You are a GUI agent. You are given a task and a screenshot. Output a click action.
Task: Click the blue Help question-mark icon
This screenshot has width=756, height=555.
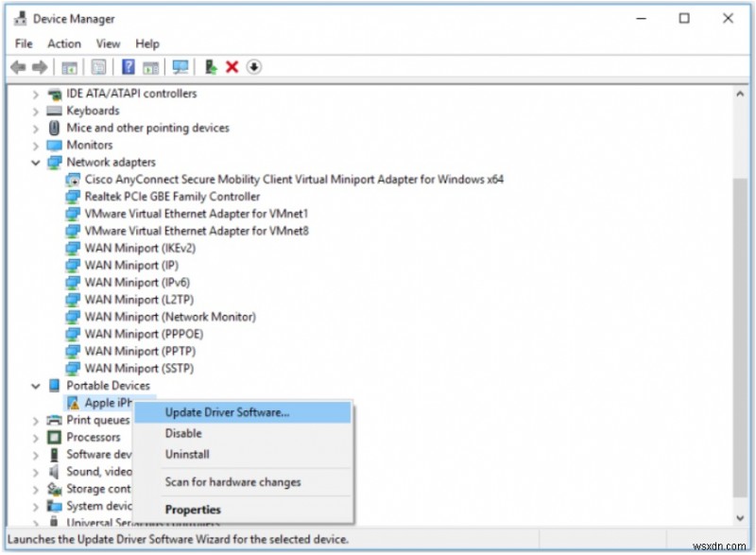click(x=129, y=66)
